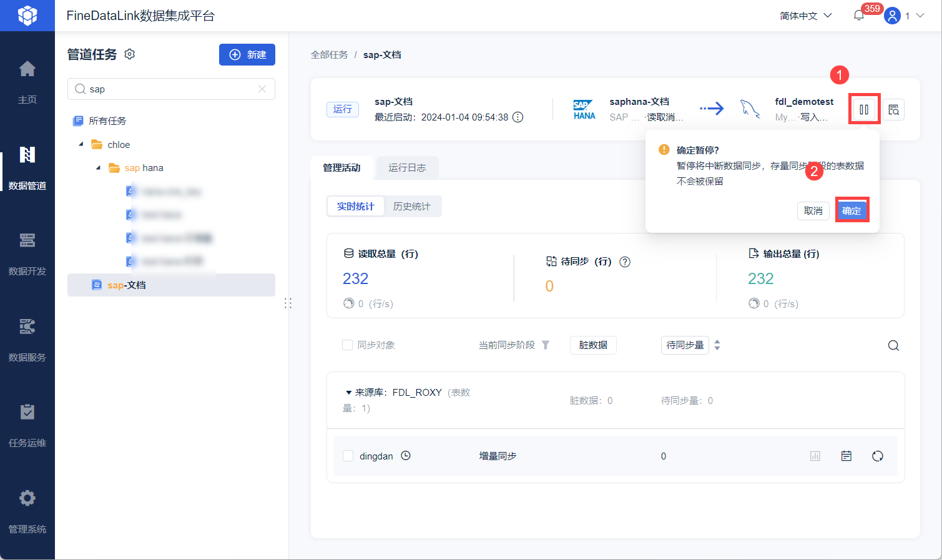Open dingdan schedule calendar icon
Screen dimensions: 942x560
tap(846, 456)
